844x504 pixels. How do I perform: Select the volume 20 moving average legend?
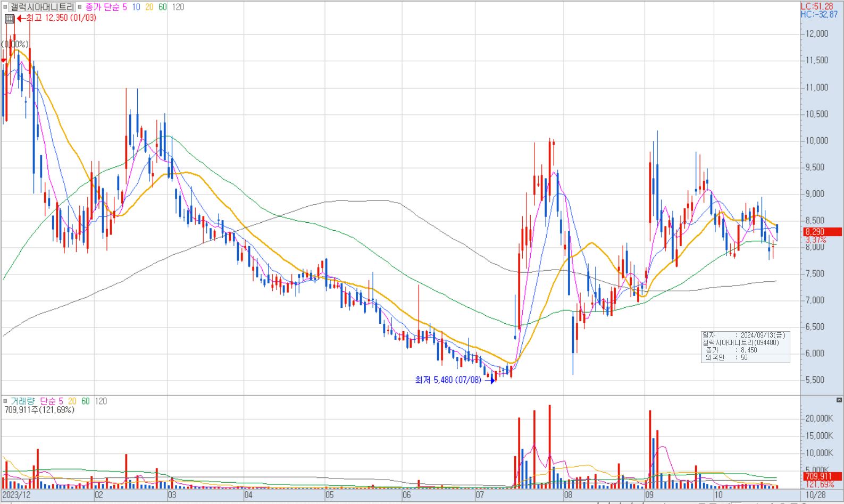click(x=72, y=401)
